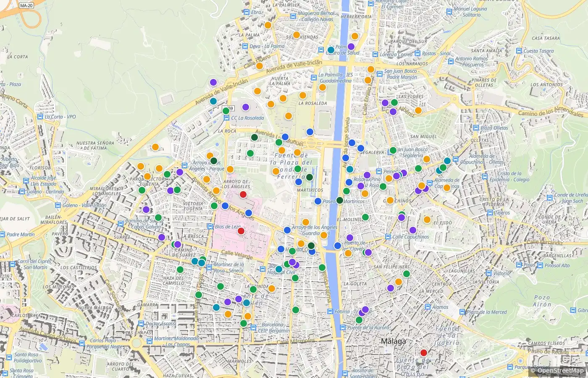Click the Cuesta Tasara bus stop icon
Screen dimensions: 588x378
520,51
